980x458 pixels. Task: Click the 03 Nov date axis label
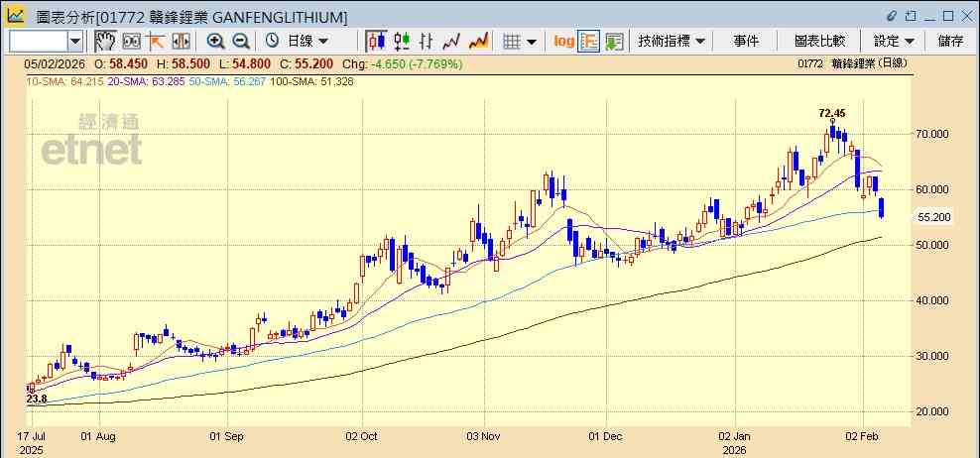(x=485, y=435)
